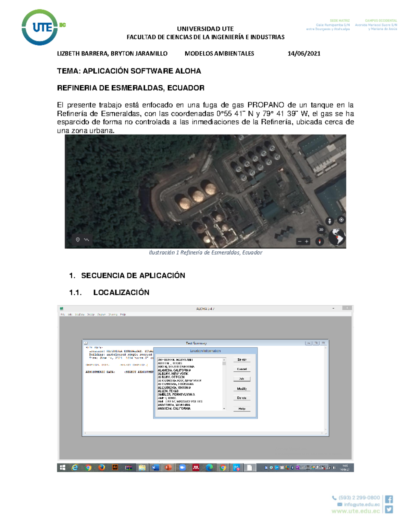
Task: Toggle the 3D view button on map
Action: [x=321, y=230]
